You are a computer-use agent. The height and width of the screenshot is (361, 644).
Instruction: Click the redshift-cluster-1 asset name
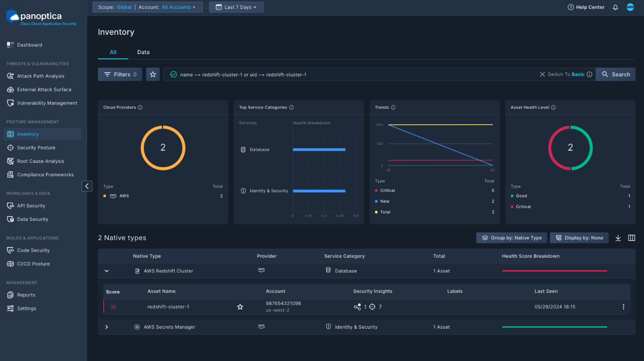tap(168, 307)
